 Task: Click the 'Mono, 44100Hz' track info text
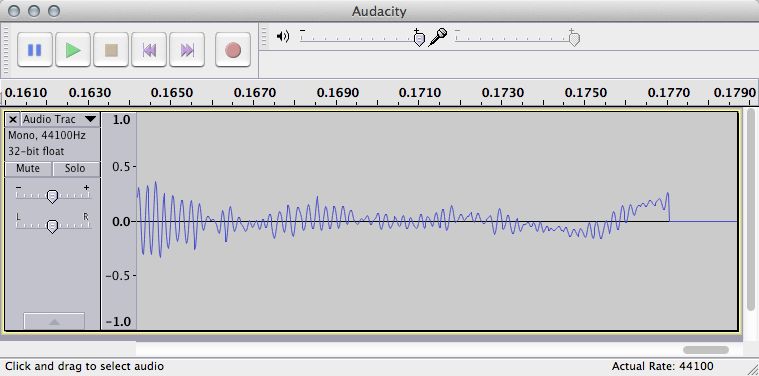(x=47, y=135)
